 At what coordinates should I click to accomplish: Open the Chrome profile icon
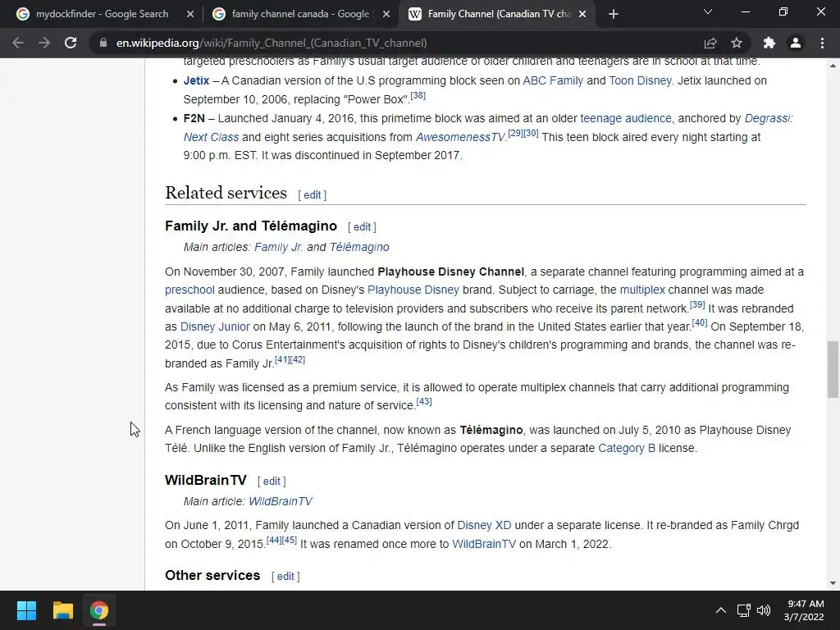click(x=796, y=43)
